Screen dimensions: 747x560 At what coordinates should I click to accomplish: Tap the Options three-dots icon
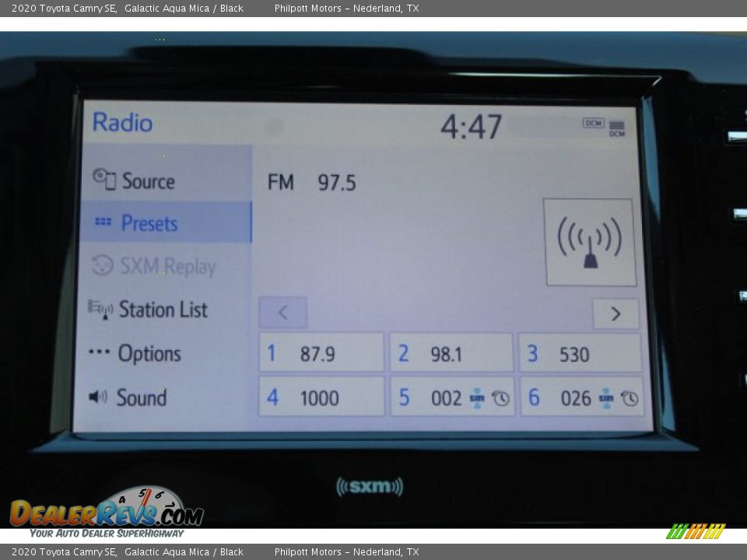click(x=99, y=353)
